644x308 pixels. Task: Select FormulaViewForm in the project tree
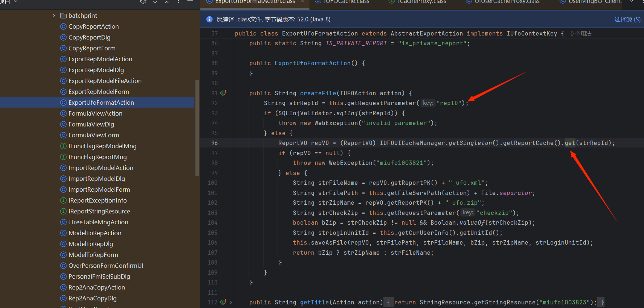coord(94,135)
